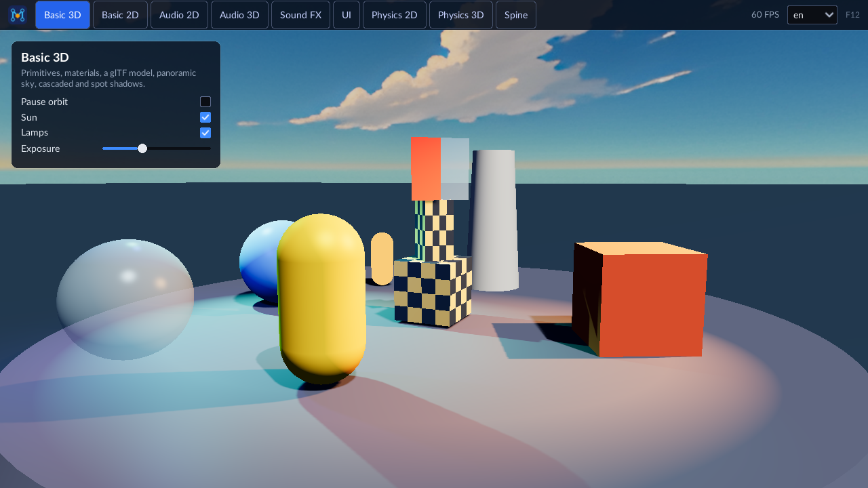Show the Physics 3D demo

pos(461,15)
